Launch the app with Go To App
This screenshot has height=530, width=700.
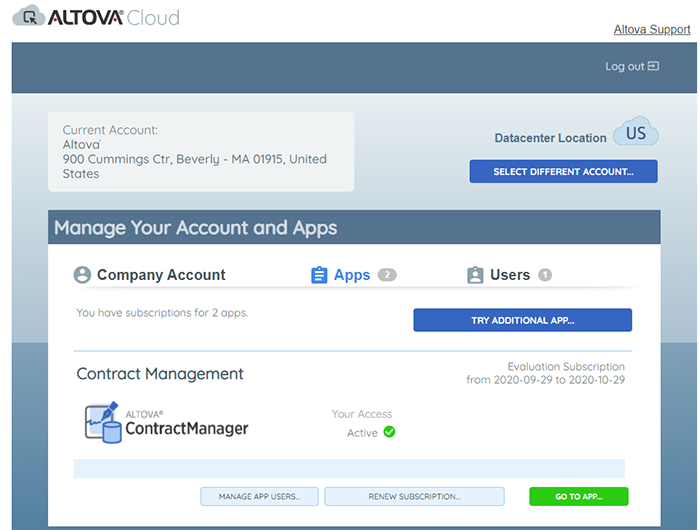(579, 496)
